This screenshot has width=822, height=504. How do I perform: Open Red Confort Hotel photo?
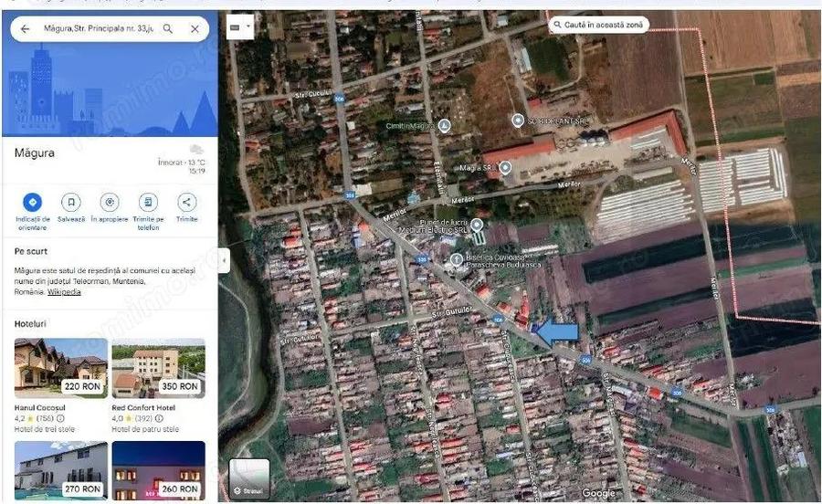point(158,367)
